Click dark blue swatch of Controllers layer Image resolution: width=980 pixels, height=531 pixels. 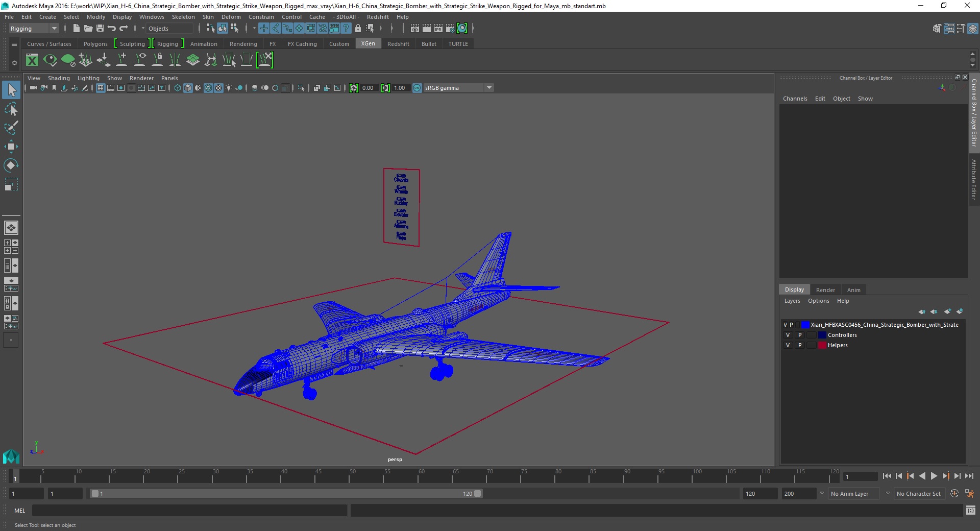(x=822, y=335)
